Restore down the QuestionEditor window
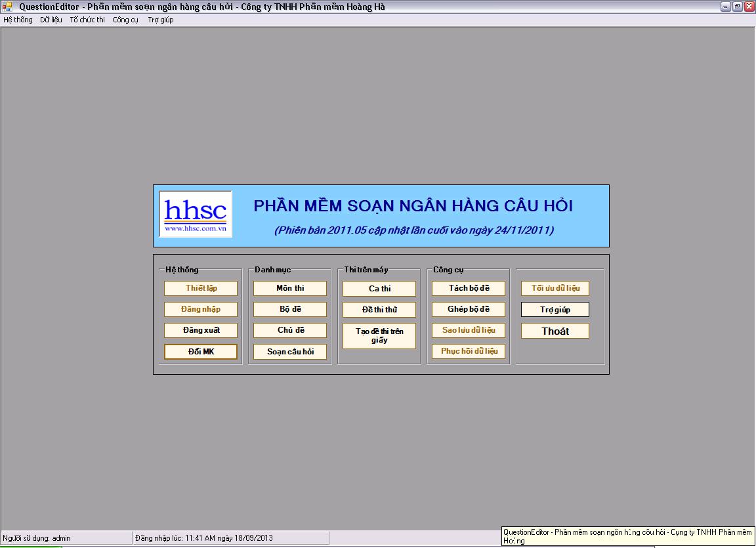Screen dimensions: 756x548 point(738,7)
